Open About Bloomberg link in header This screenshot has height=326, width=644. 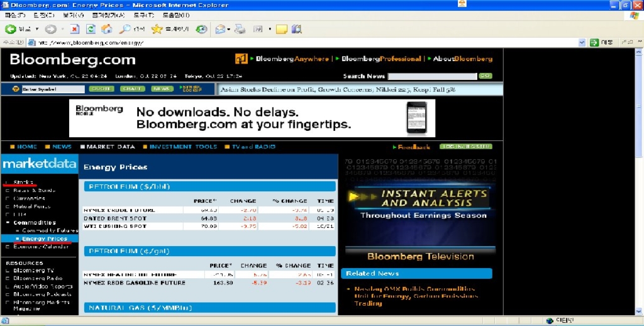[x=462, y=59]
